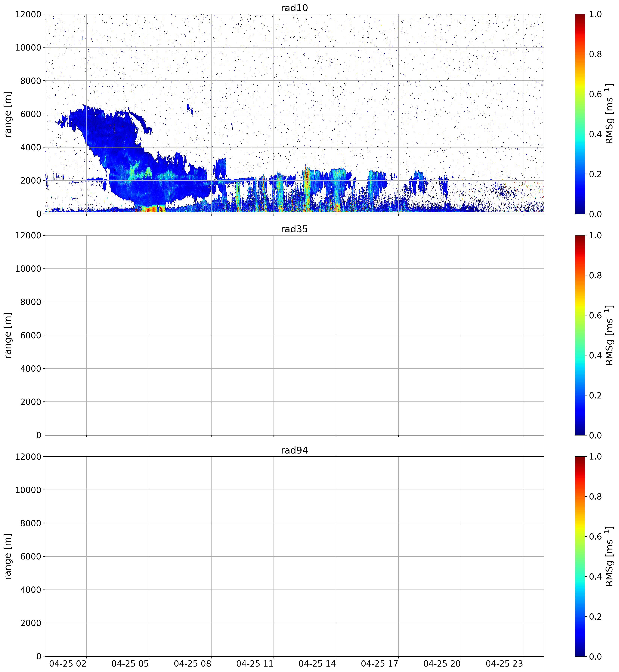The image size is (619, 672).
Task: Click the x-axis tick label 04-25 14
Action: click(317, 664)
